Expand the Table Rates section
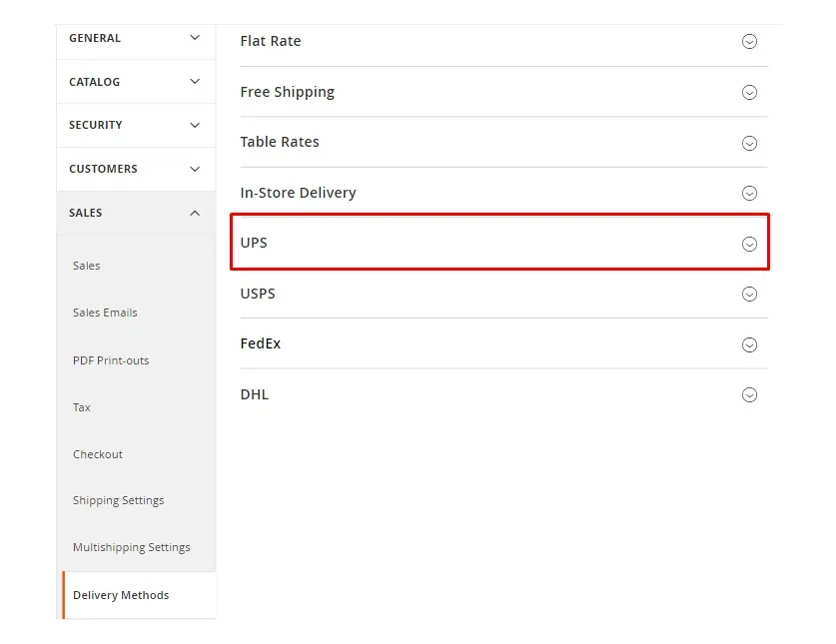The image size is (836, 644). click(x=749, y=143)
